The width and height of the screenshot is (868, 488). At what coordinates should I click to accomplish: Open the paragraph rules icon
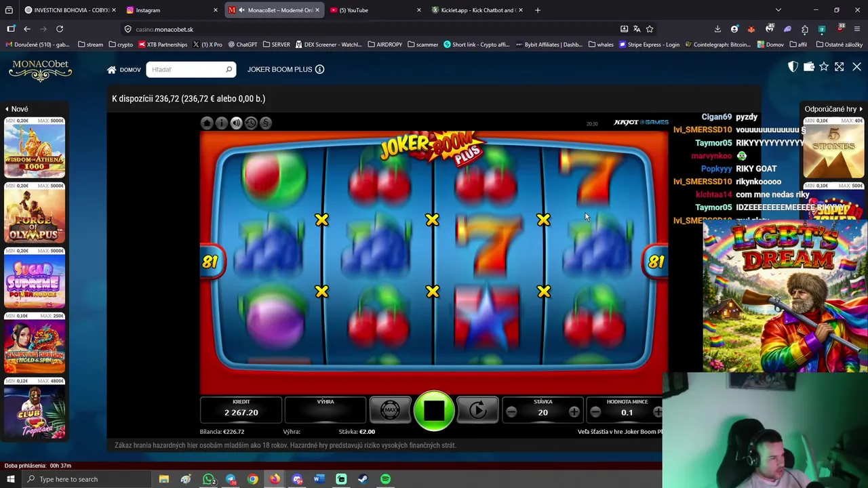pyautogui.click(x=266, y=123)
